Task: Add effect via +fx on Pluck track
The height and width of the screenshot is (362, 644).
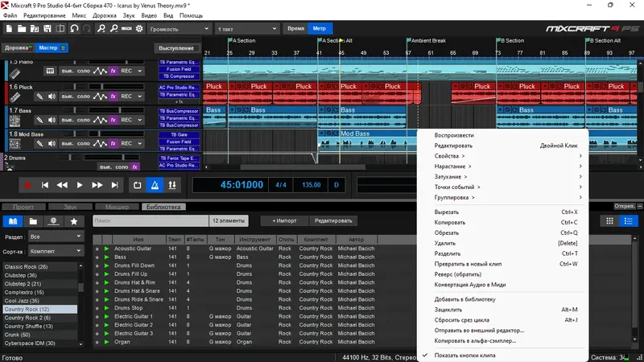Action: point(179,102)
